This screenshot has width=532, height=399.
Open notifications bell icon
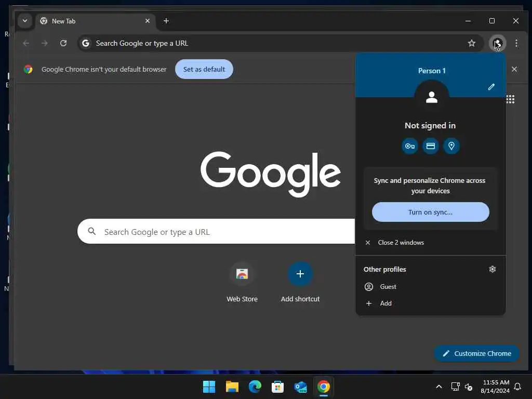point(517,387)
